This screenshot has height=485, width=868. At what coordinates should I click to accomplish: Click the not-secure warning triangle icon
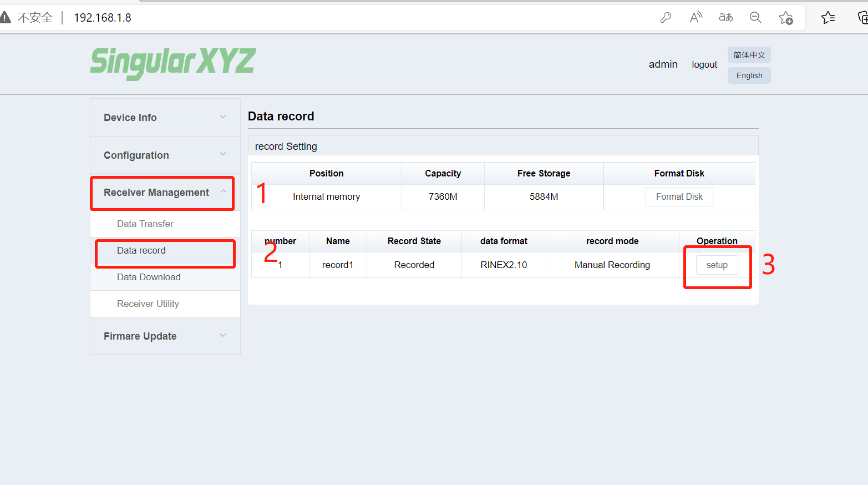pyautogui.click(x=6, y=18)
